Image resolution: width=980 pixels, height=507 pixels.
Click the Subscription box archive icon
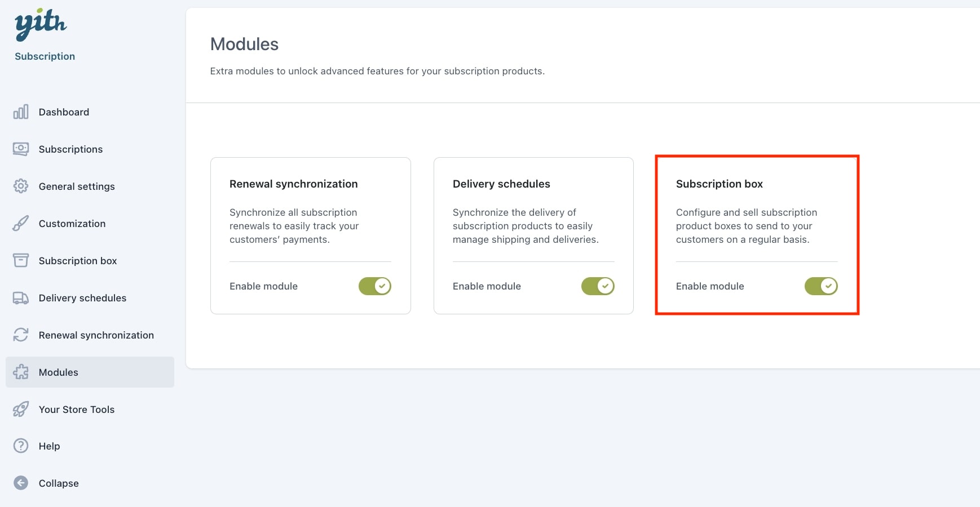tap(21, 261)
